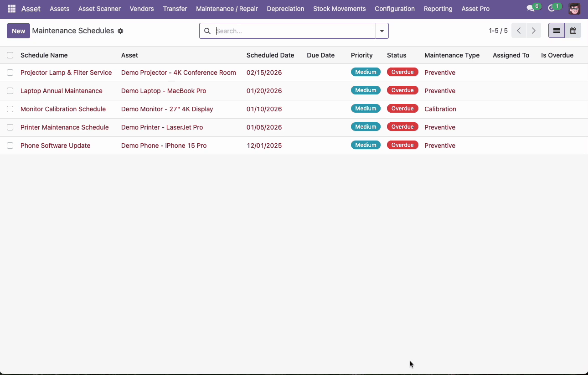588x375 pixels.
Task: Open the Depreciation menu
Action: click(286, 9)
